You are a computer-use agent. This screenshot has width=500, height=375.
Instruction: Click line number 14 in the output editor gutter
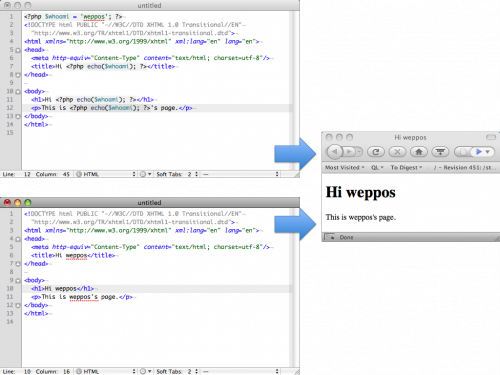coord(10,322)
